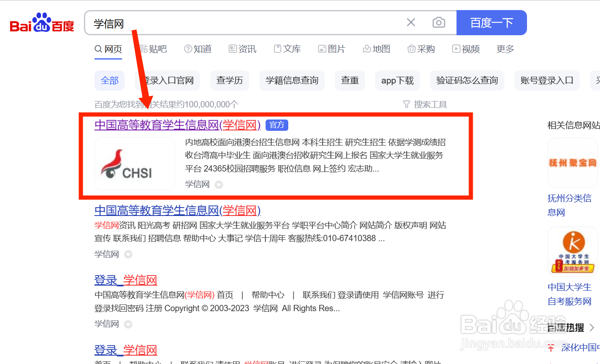The image size is (600, 364).
Task: Open the 文库 tab
Action: (x=287, y=49)
